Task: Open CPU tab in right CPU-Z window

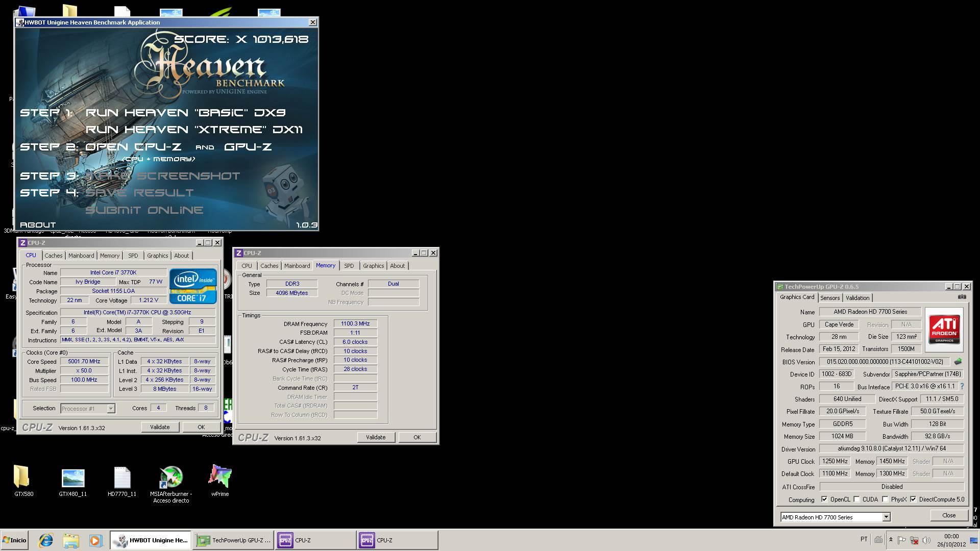Action: pyautogui.click(x=247, y=266)
